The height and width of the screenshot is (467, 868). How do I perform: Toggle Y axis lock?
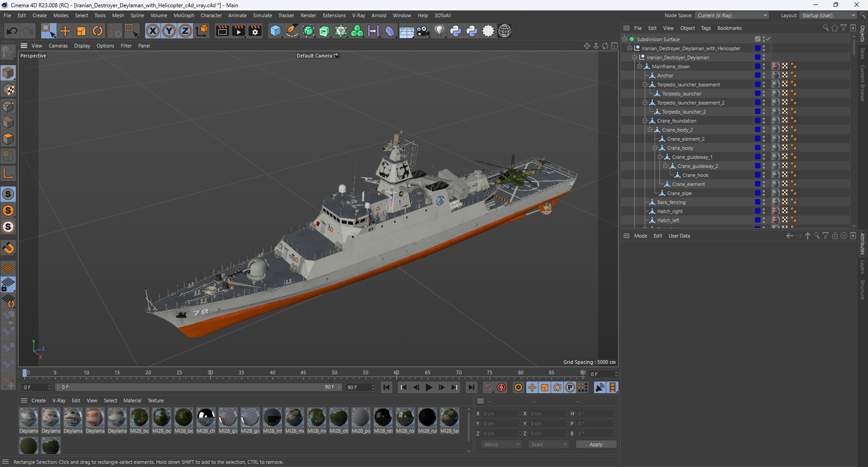click(x=169, y=31)
